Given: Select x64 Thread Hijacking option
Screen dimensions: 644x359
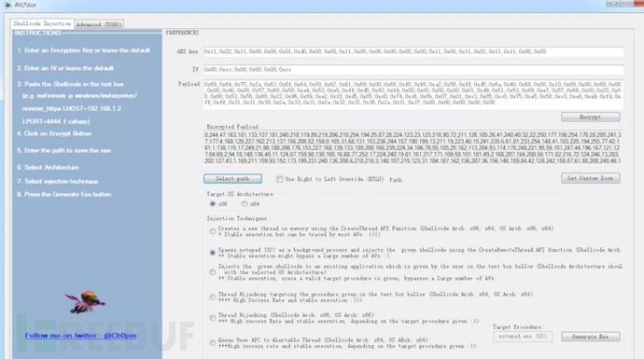Looking at the screenshot, I should 213,297.
